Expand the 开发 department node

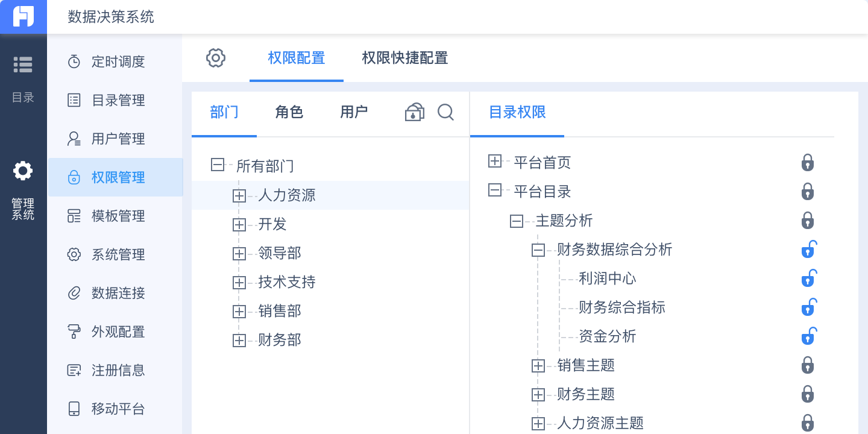point(239,224)
